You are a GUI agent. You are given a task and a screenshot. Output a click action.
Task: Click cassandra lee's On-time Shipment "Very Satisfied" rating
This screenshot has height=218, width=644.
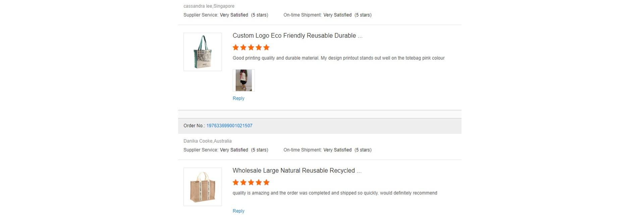[337, 15]
